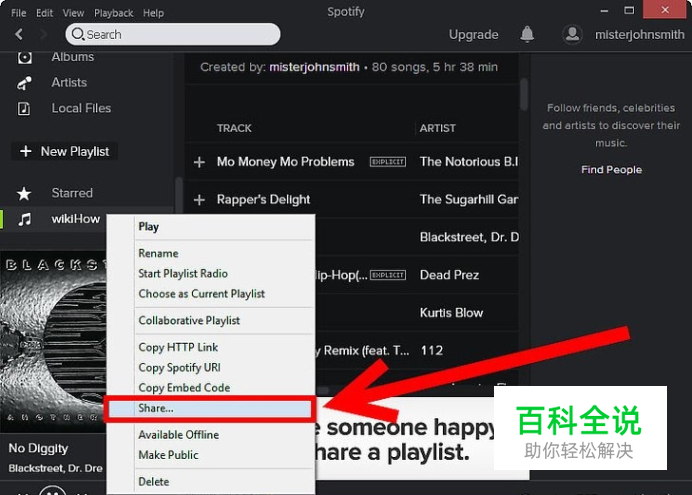Click the wikiHow playlist music note icon

[x=25, y=219]
